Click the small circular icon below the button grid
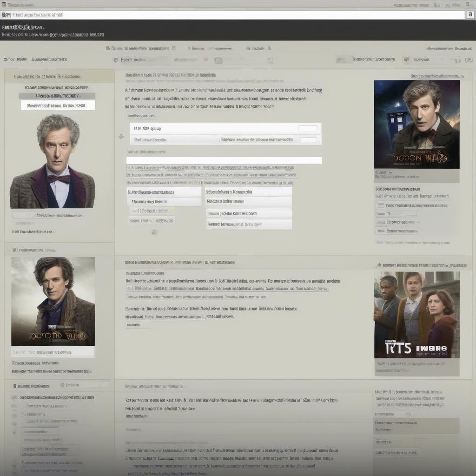Image resolution: width=476 pixels, height=476 pixels. tap(154, 232)
